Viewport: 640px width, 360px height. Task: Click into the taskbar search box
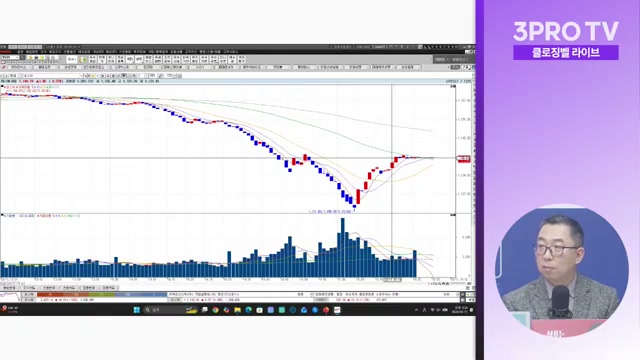coord(163,310)
